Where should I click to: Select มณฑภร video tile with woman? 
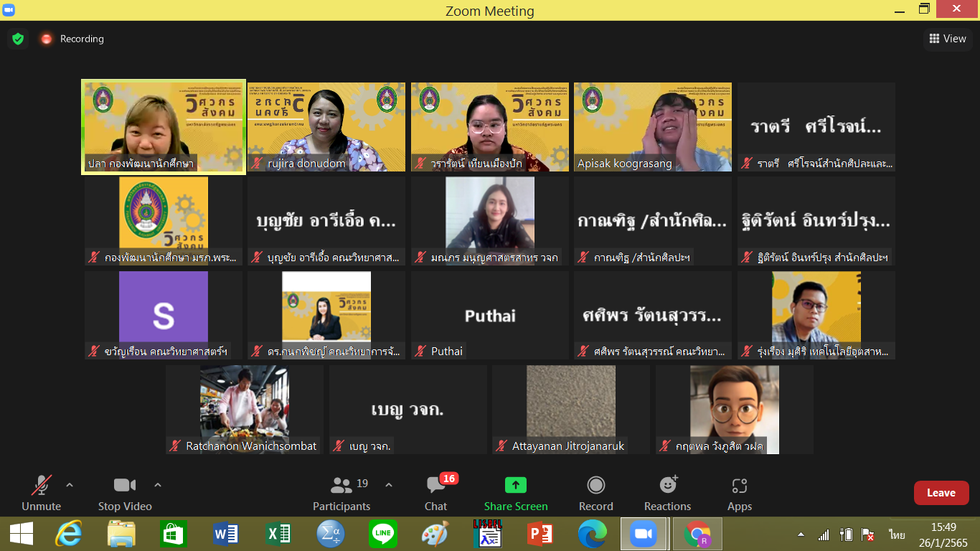(490, 221)
